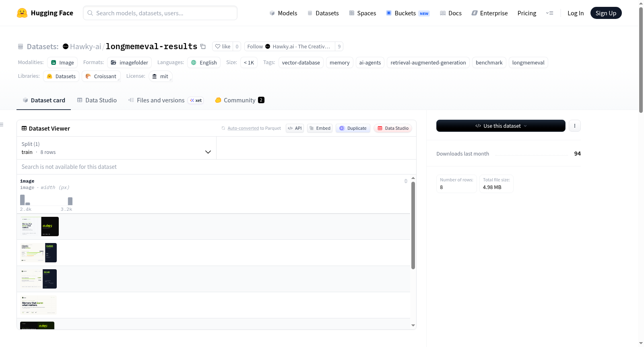Click the Downloads last month value 94
The width and height of the screenshot is (644, 347).
(x=577, y=154)
